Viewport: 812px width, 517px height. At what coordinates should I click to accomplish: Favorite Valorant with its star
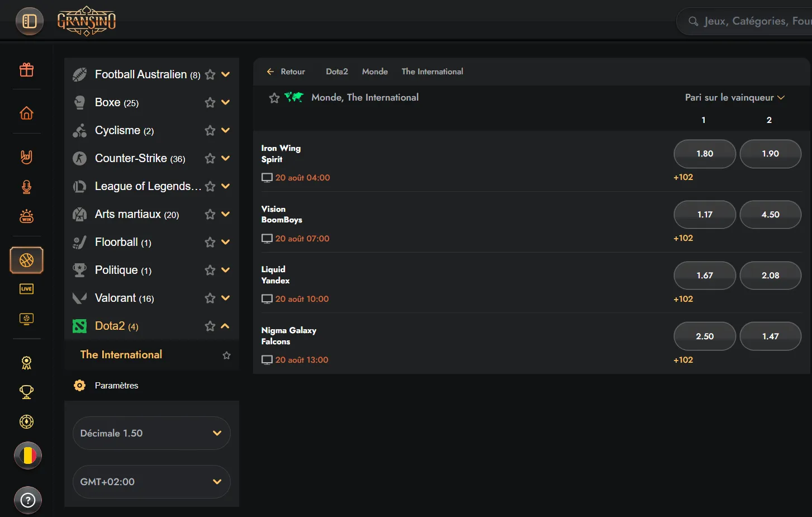point(210,298)
